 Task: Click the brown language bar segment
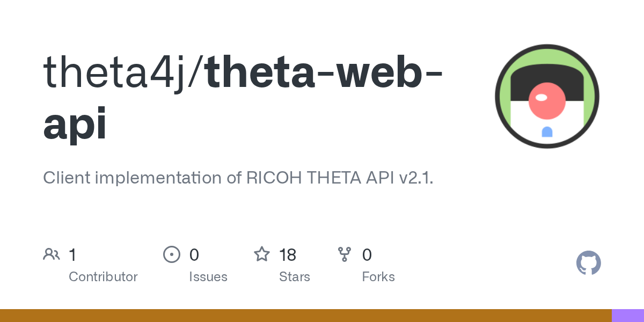coord(306,316)
